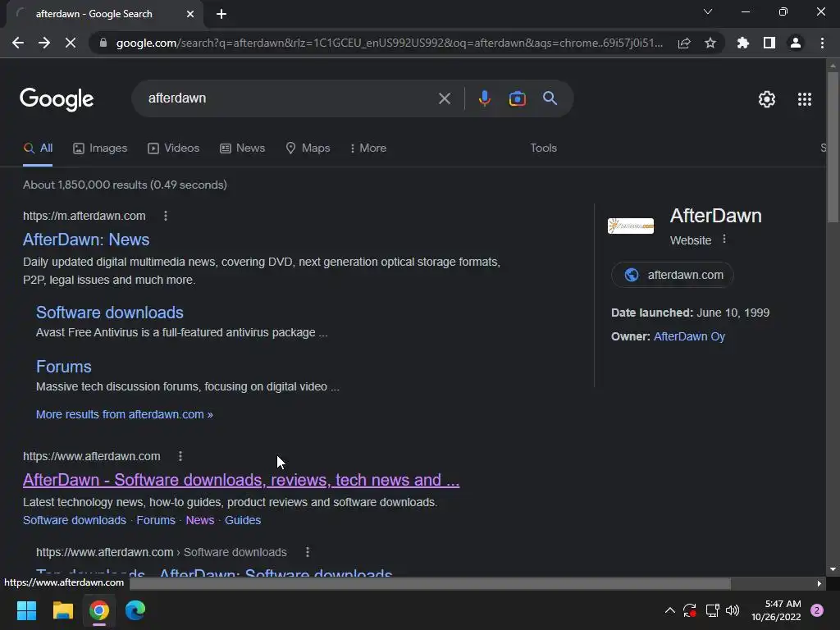840x630 pixels.
Task: Switch to Videos results tab
Action: coord(174,148)
